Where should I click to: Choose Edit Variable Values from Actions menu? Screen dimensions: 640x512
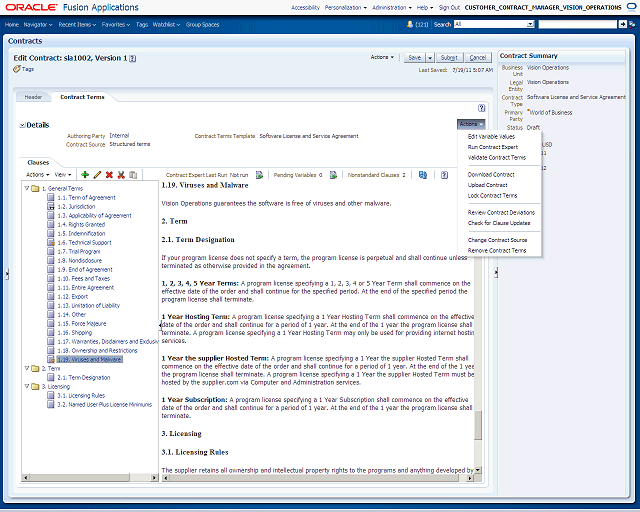tap(491, 136)
